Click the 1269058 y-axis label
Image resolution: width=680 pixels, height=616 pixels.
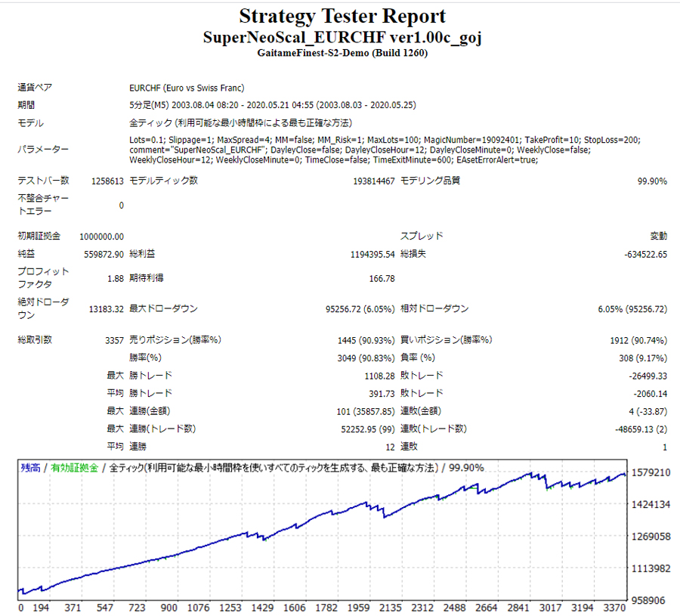click(651, 537)
